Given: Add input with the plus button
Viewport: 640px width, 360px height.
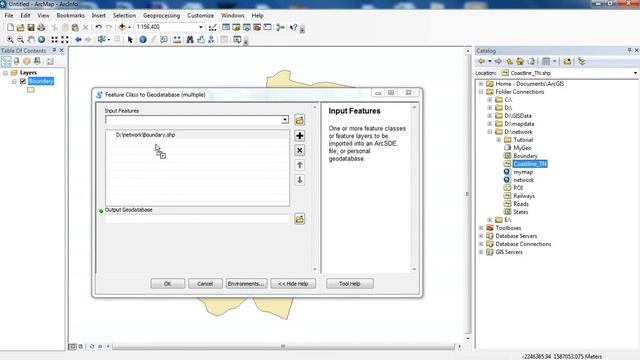Looking at the screenshot, I should [x=300, y=136].
